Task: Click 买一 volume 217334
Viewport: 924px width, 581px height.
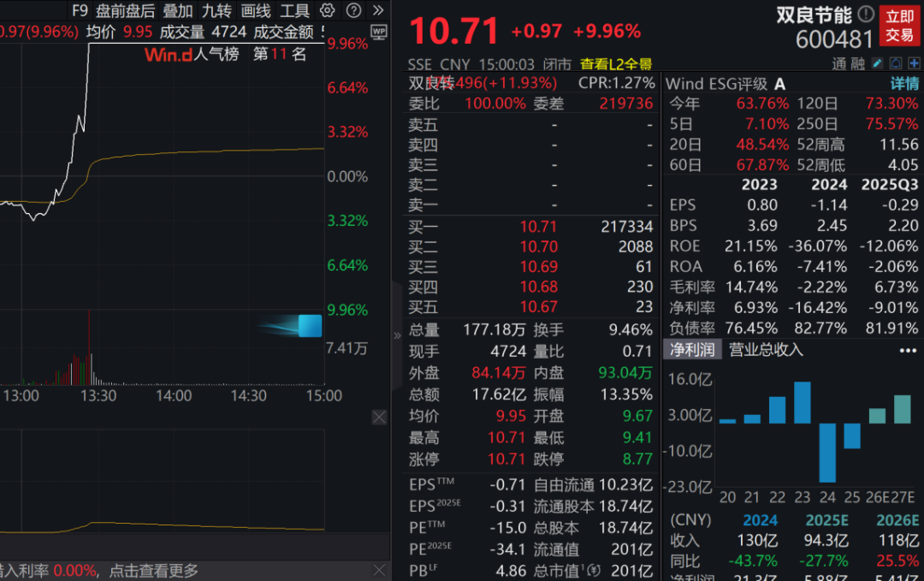Action: 626,226
